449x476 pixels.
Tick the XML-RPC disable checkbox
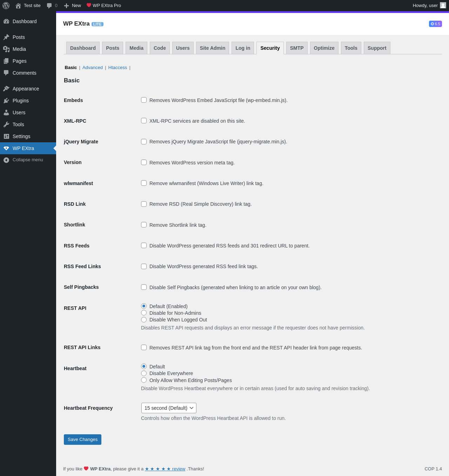[144, 121]
